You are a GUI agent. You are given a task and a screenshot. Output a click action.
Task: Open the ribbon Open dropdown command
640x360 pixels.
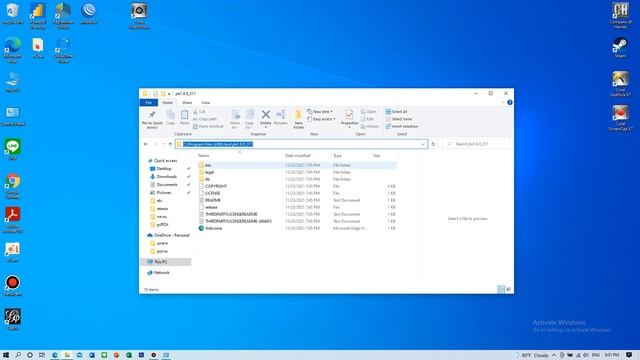[x=369, y=111]
